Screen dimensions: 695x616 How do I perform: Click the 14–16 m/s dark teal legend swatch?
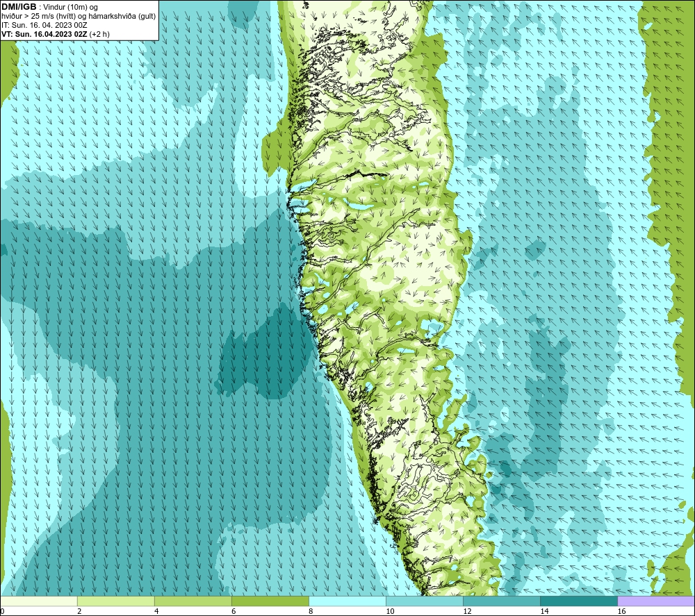click(579, 601)
